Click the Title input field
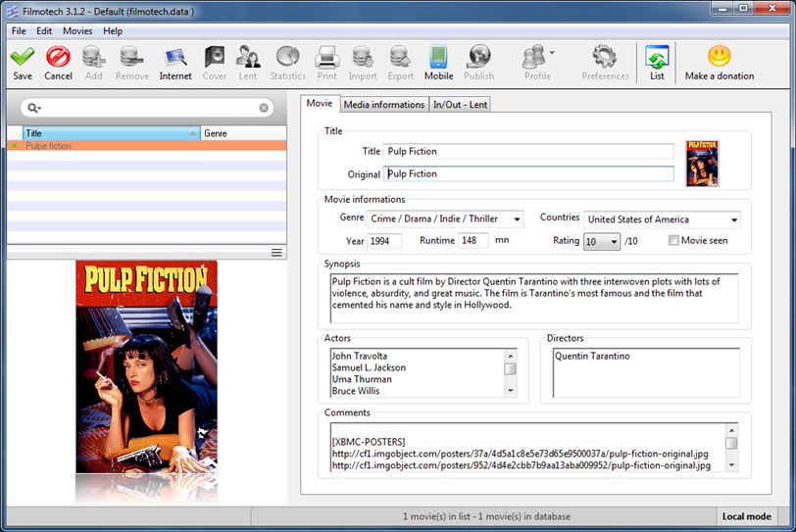The width and height of the screenshot is (796, 532). point(528,151)
